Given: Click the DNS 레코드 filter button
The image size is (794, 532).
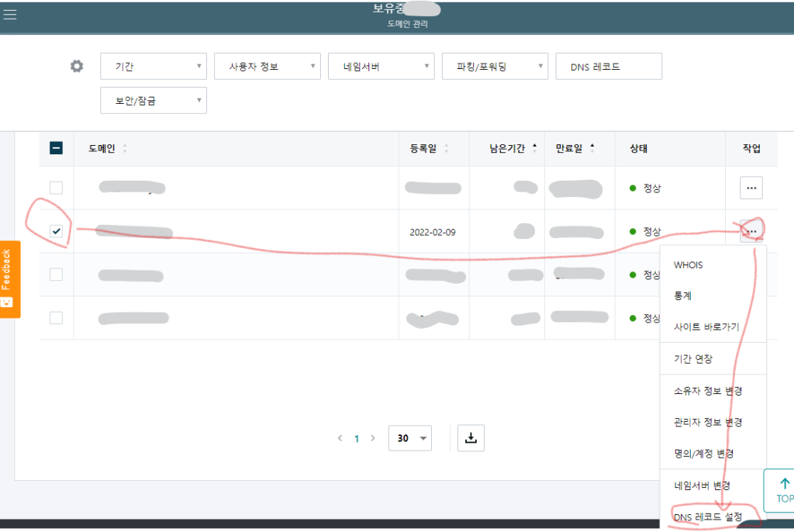Looking at the screenshot, I should [x=609, y=67].
